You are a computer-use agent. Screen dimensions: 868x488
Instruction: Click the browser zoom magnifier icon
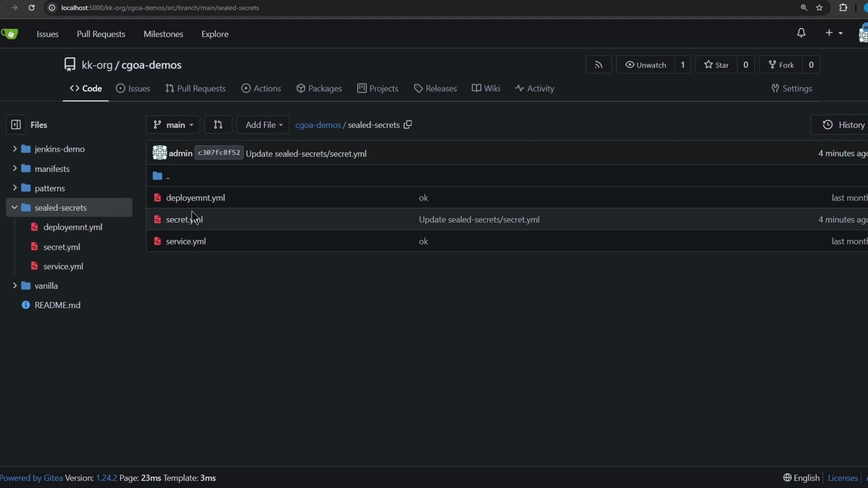804,8
